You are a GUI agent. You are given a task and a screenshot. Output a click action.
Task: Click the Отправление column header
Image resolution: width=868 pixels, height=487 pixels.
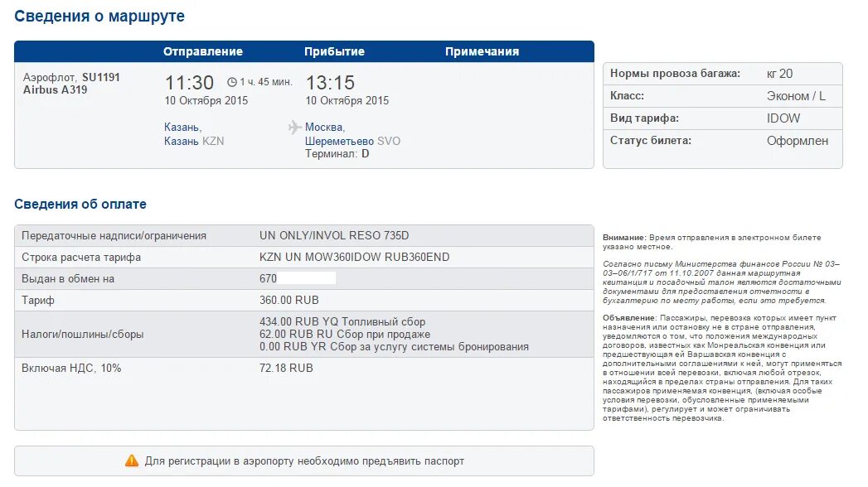click(x=203, y=51)
